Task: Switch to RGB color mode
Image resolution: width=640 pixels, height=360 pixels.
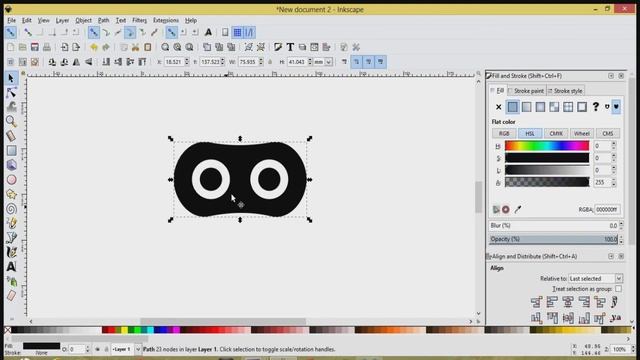Action: pos(504,133)
